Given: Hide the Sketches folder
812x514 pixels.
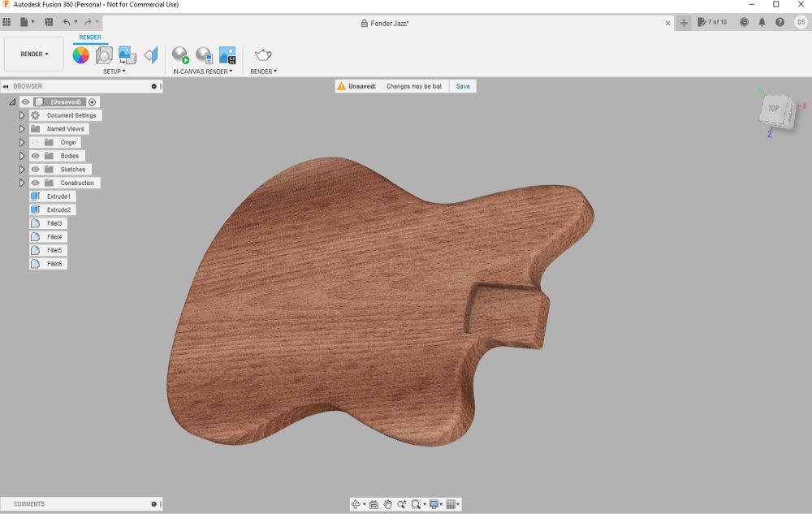Looking at the screenshot, I should coord(35,169).
